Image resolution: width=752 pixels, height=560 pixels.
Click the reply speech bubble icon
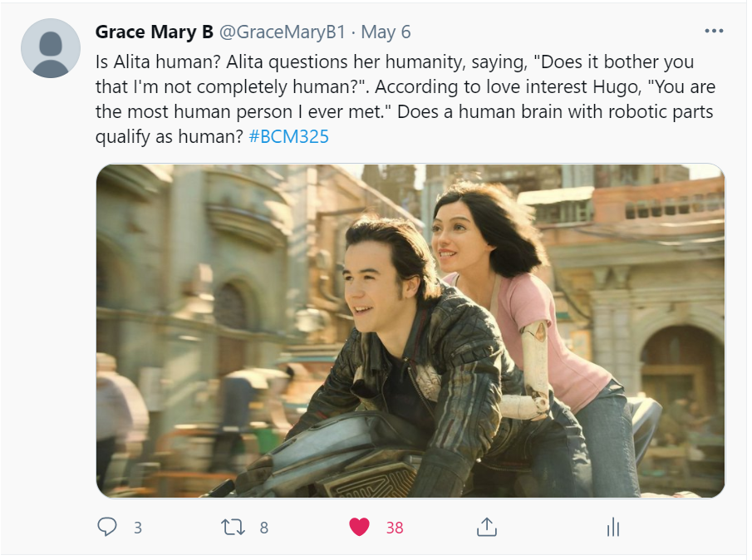(x=107, y=527)
